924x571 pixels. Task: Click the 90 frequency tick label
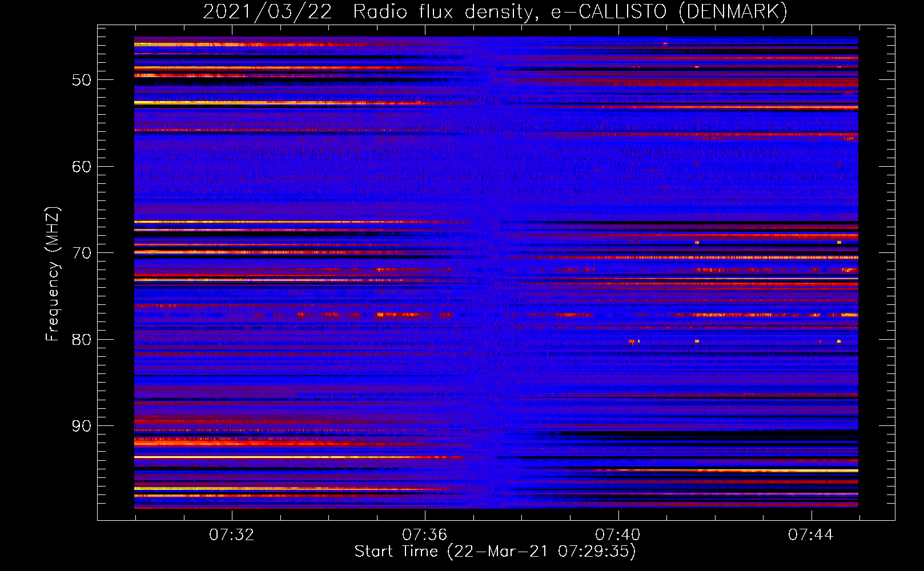[82, 426]
